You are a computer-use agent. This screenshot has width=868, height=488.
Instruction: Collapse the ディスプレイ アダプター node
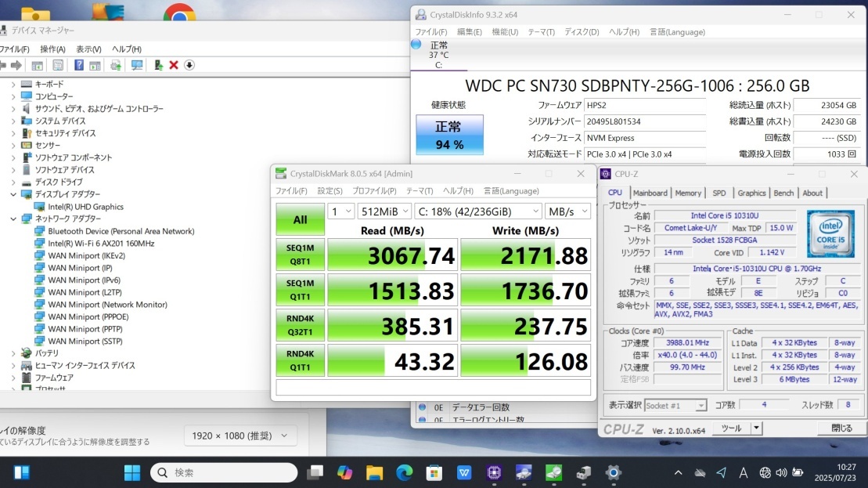(x=13, y=194)
